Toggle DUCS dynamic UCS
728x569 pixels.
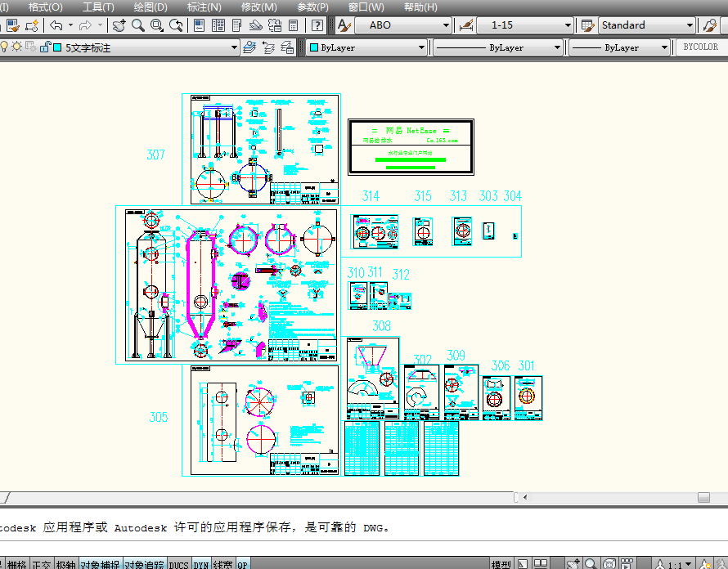(178, 564)
